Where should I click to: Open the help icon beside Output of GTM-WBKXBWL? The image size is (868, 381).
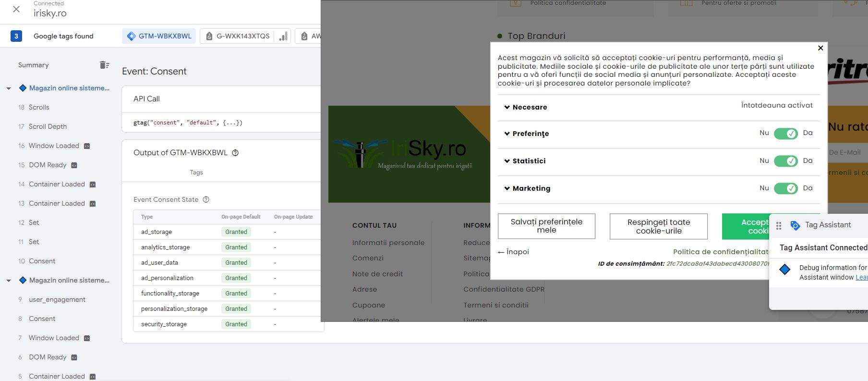click(235, 153)
